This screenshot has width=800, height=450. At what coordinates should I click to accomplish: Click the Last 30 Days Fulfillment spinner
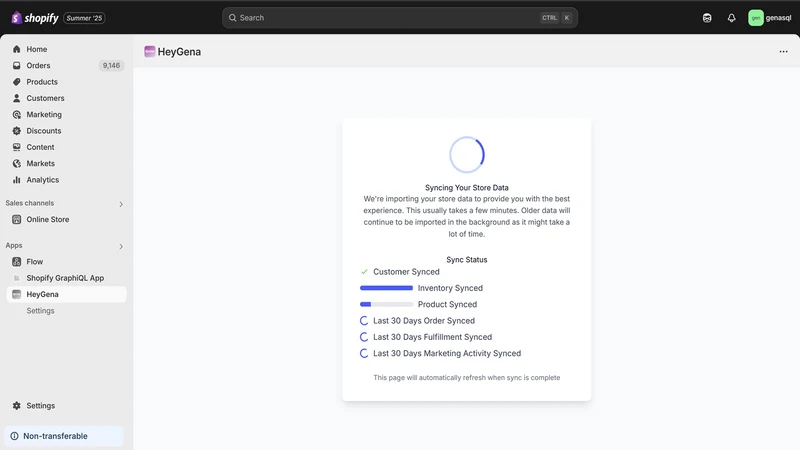364,337
